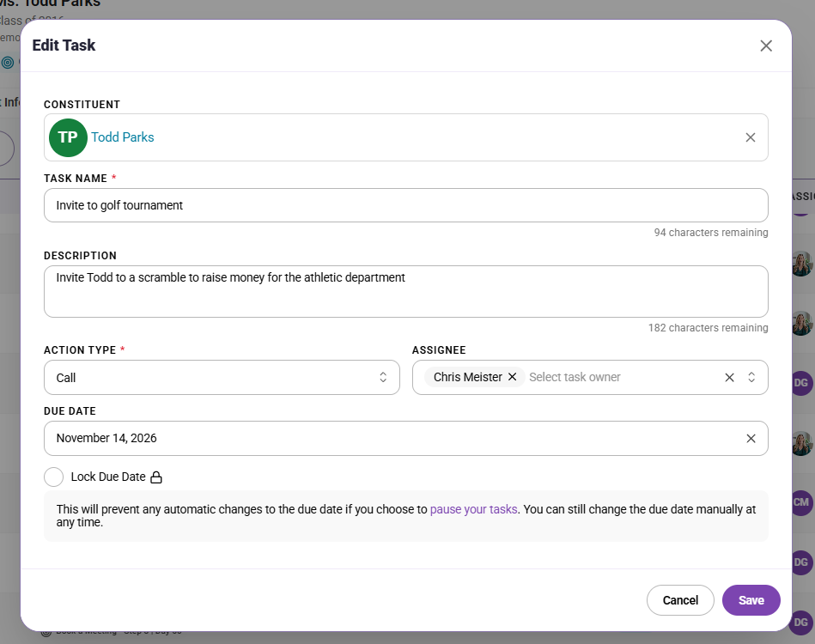Screen dimensions: 815x644
Task: Close the Edit Task dialog
Action: 766,46
